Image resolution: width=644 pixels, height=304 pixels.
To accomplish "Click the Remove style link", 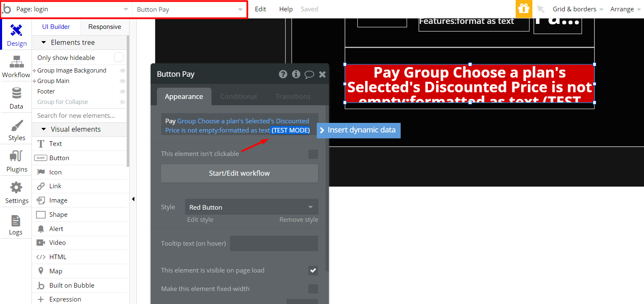I will pos(299,220).
